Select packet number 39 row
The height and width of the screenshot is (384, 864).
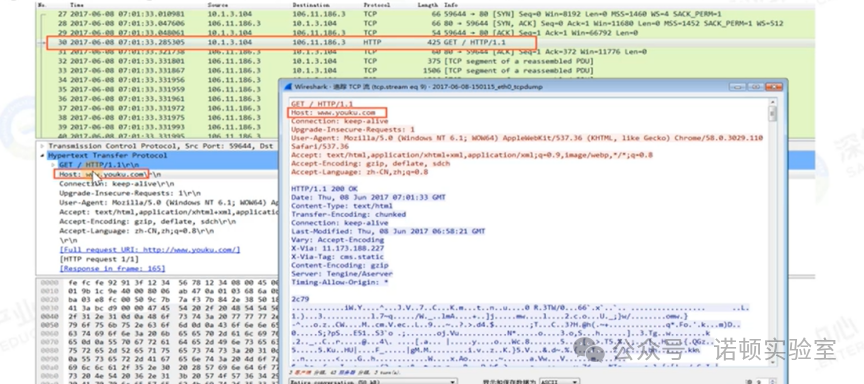coord(157,127)
